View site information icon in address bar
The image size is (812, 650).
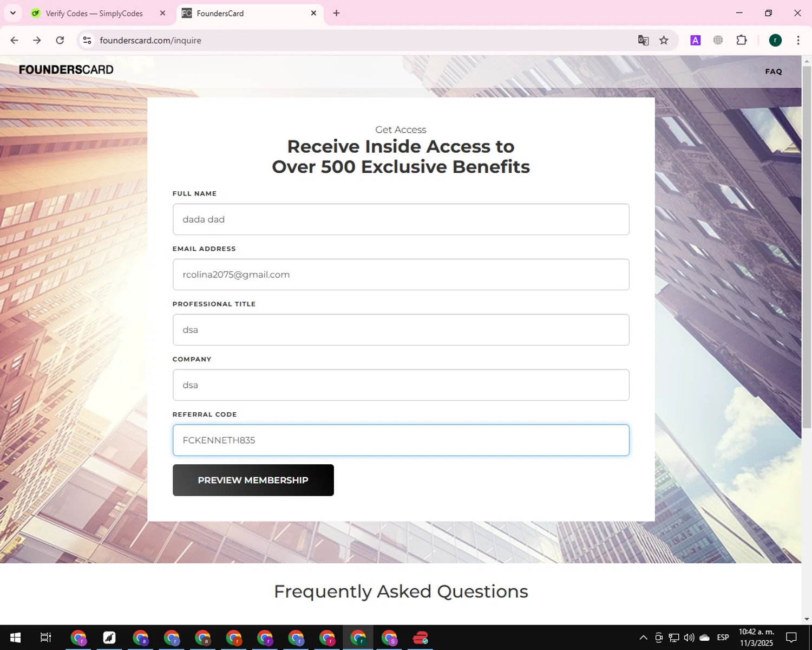pyautogui.click(x=87, y=40)
